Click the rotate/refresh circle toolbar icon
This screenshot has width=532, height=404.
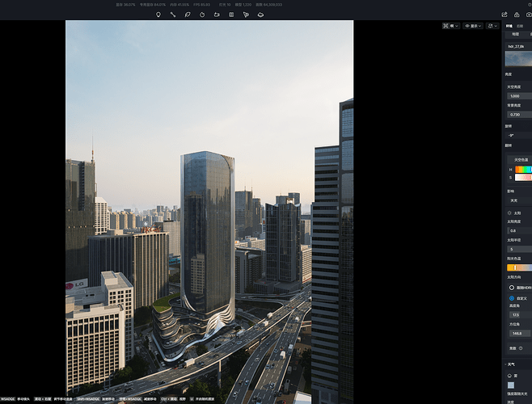click(202, 15)
